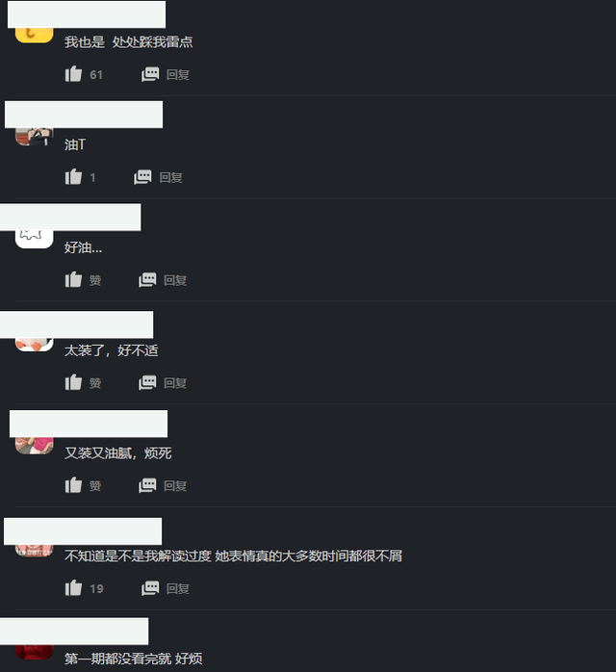Open the pink avatar beside '又装又油腻' comment

coord(35,446)
